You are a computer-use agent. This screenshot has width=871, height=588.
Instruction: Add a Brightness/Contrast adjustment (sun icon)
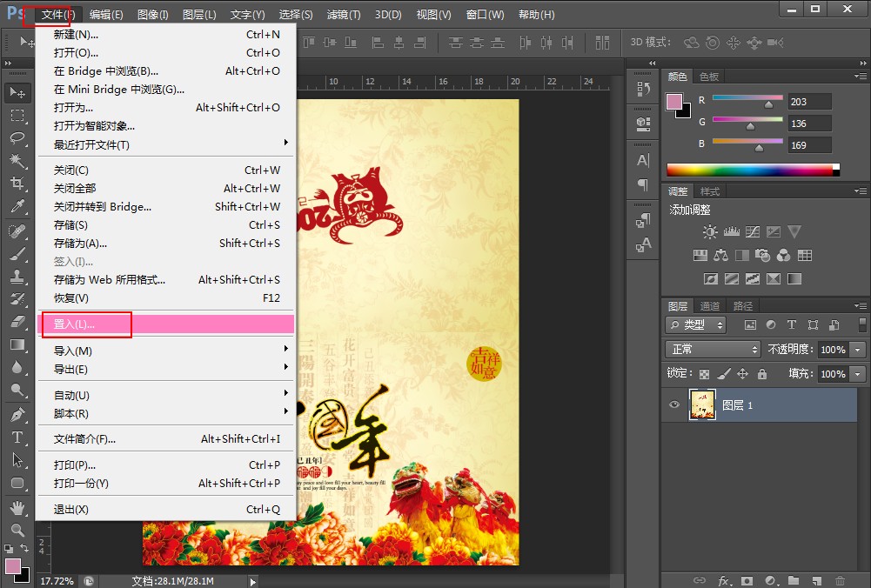710,231
